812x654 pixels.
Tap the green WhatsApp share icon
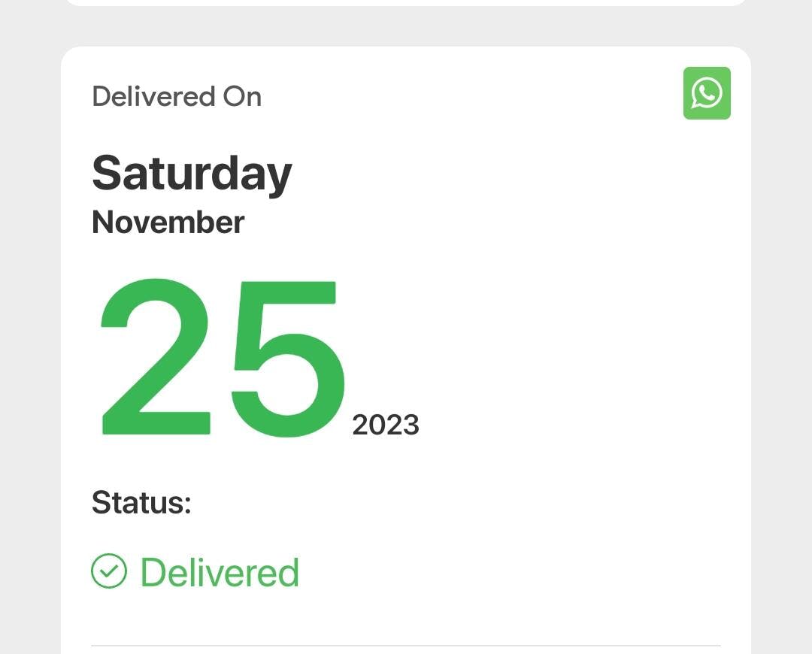[x=707, y=93]
